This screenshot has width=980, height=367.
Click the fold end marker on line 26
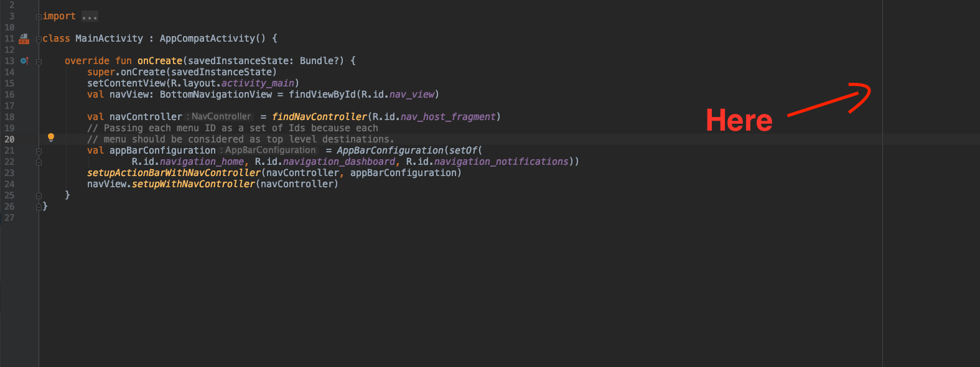click(39, 207)
